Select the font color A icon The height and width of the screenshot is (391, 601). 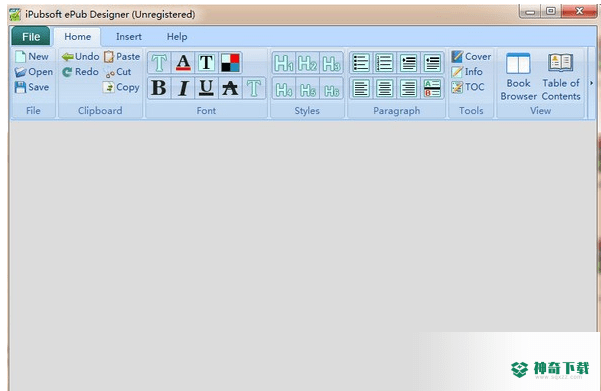[183, 62]
